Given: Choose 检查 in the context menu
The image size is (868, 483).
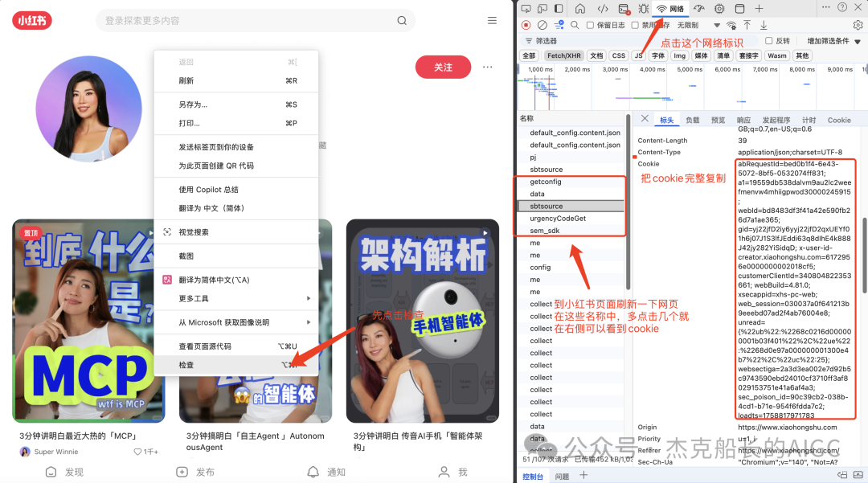Looking at the screenshot, I should coord(237,365).
